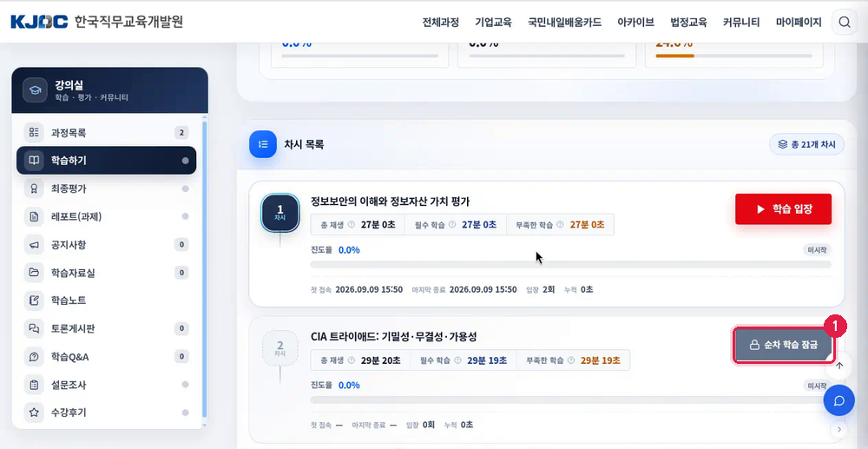Click the 총 21개 차시 badge

(x=806, y=144)
